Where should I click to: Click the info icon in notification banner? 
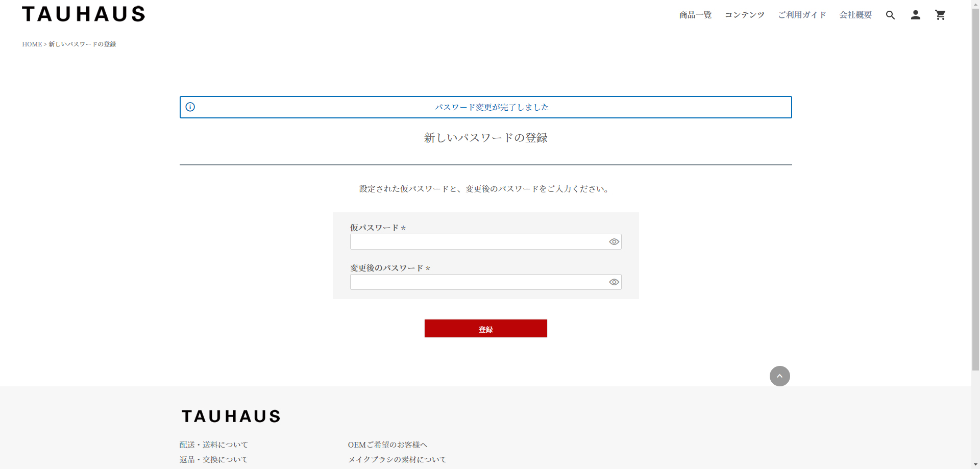coord(190,107)
